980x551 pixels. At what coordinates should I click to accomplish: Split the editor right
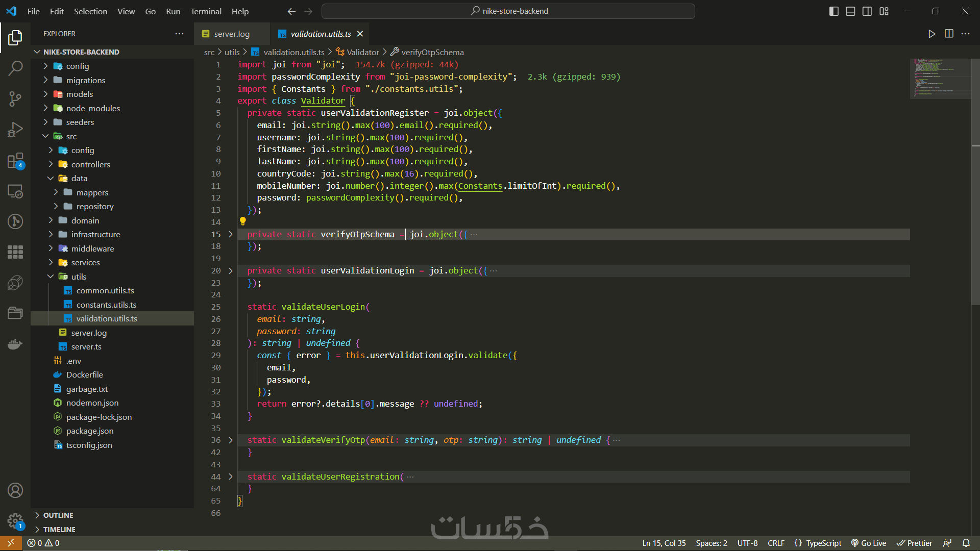tap(949, 34)
